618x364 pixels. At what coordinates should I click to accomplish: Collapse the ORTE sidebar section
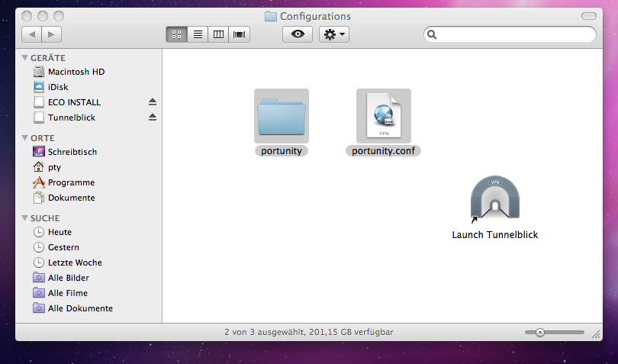[x=24, y=138]
